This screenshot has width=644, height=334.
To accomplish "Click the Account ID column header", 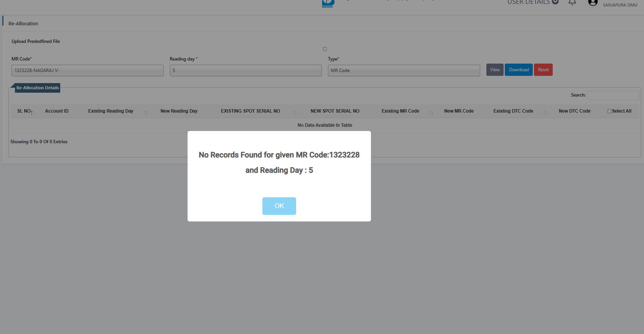I will (57, 111).
